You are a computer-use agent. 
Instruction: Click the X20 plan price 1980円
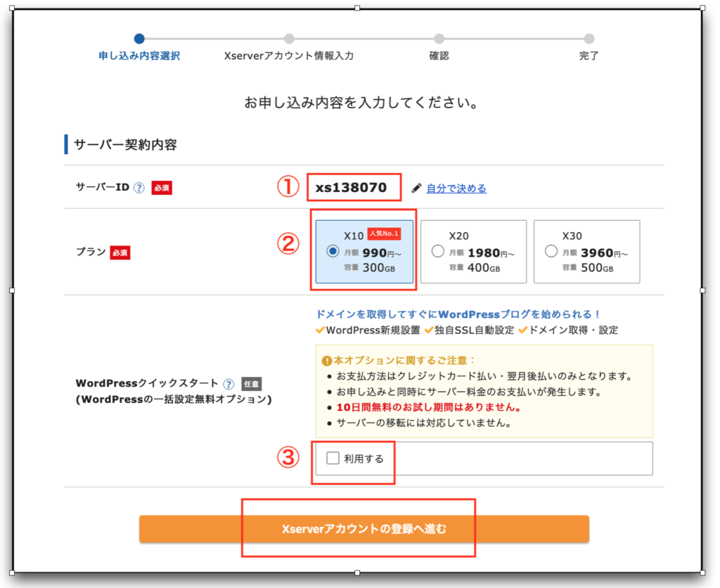[491, 253]
